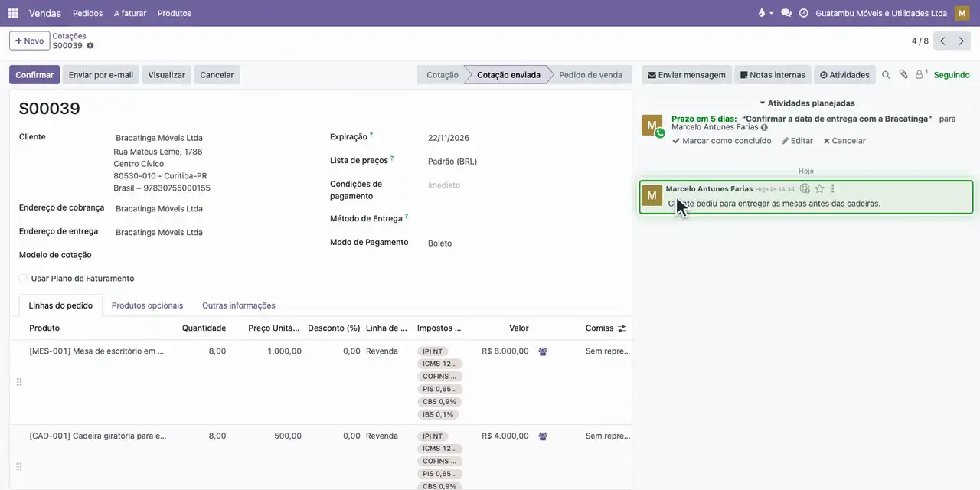Click the ICMS tax tag on the MES-001 row
Viewport: 980px width, 490px height.
click(439, 364)
